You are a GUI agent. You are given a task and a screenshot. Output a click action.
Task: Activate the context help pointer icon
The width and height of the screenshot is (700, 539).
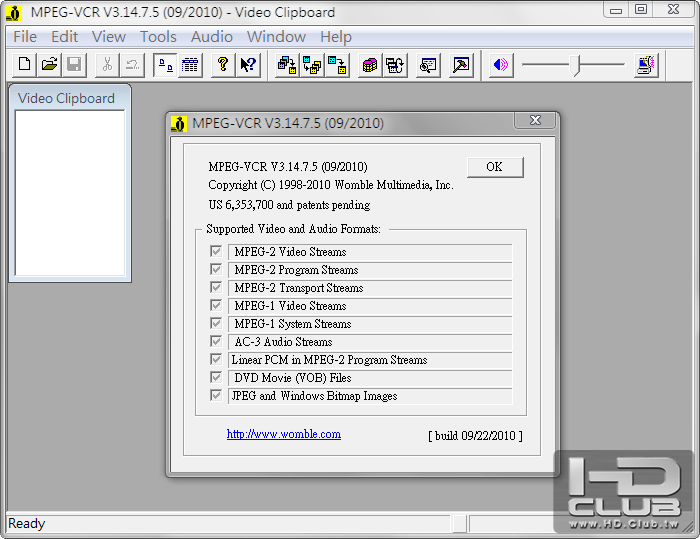[x=248, y=65]
